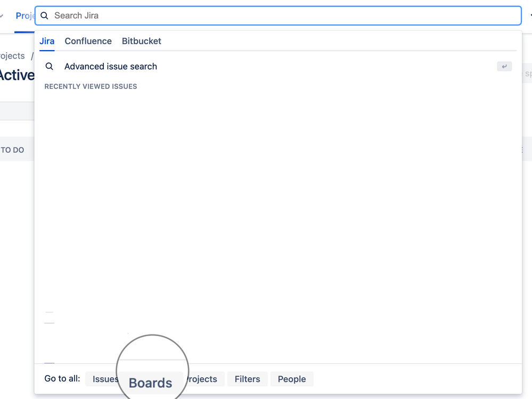Switch to the Jira tab
Viewport: 532px width, 399px height.
tap(47, 41)
